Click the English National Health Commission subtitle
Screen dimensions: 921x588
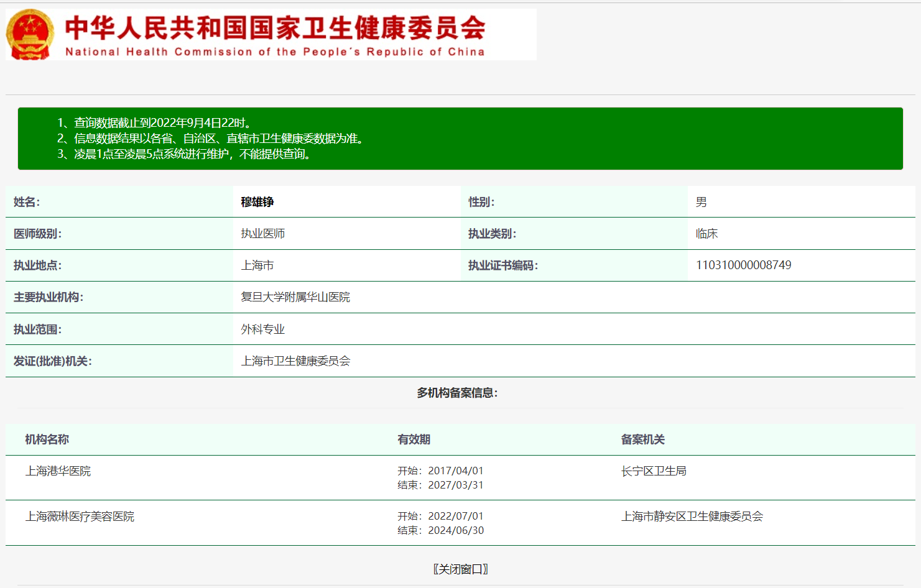275,52
